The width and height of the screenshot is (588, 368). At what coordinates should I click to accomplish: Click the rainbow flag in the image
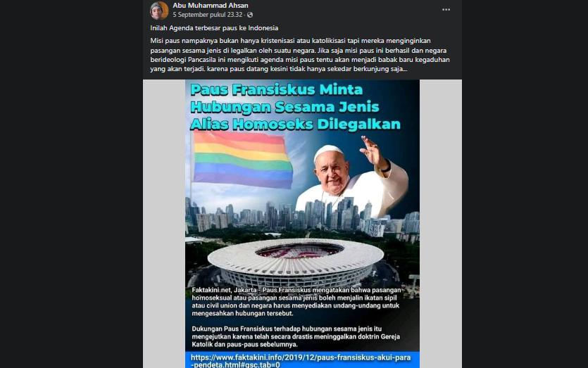coord(242,160)
